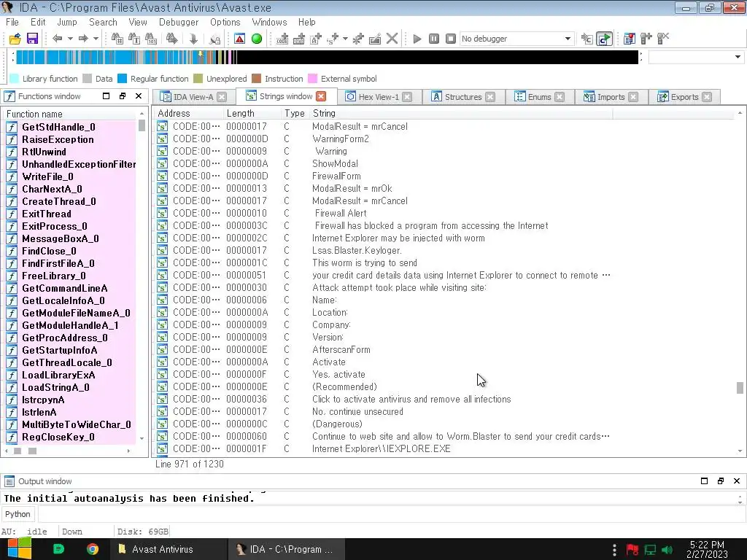Click the delete breakpoint X icon

pyautogui.click(x=663, y=39)
